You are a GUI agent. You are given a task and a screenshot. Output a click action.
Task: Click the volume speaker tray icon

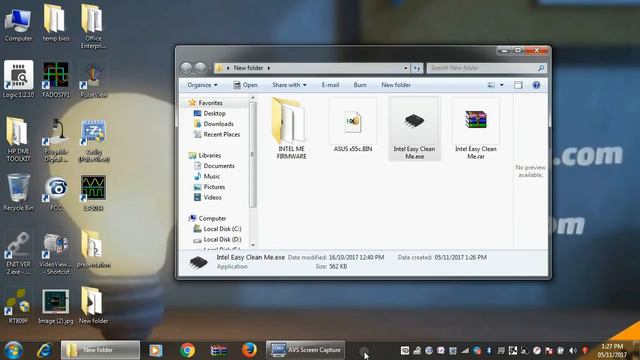(x=573, y=350)
